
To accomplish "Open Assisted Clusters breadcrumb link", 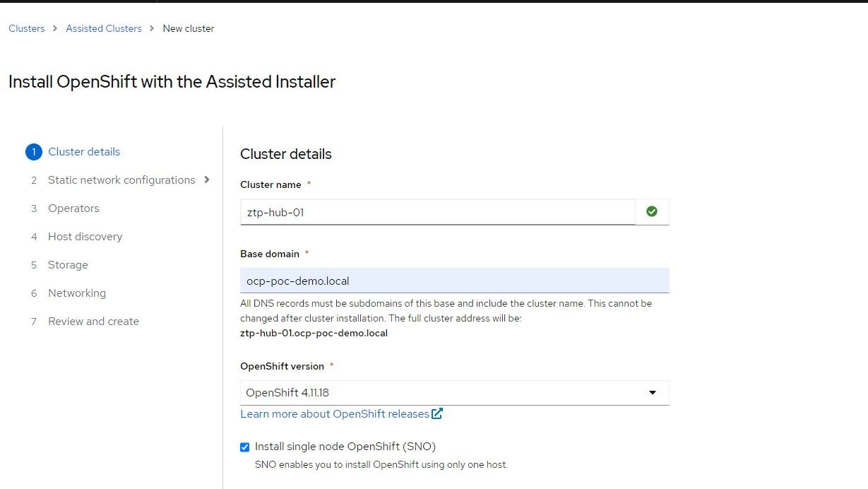I will tap(104, 28).
